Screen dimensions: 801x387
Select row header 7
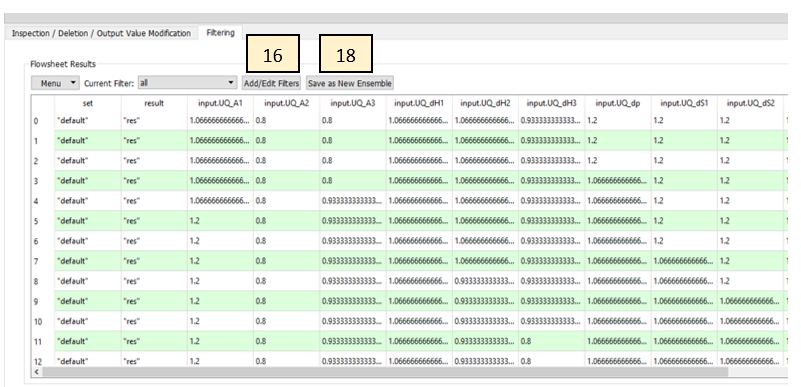click(x=43, y=261)
